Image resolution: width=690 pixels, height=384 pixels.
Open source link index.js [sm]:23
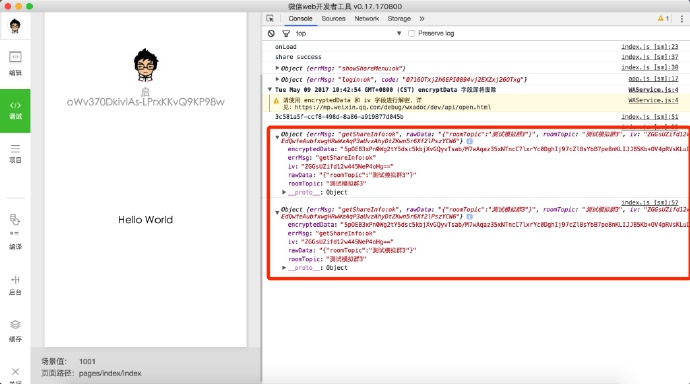point(650,47)
